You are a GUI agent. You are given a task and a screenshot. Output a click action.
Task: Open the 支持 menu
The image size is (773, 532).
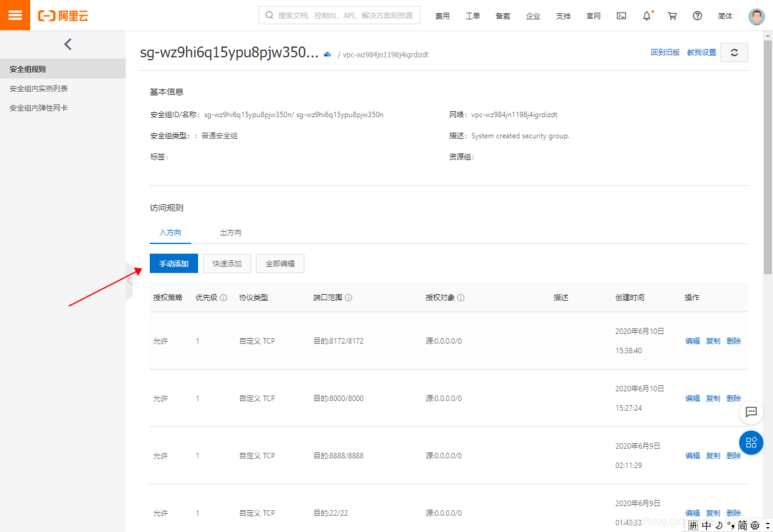click(x=563, y=16)
